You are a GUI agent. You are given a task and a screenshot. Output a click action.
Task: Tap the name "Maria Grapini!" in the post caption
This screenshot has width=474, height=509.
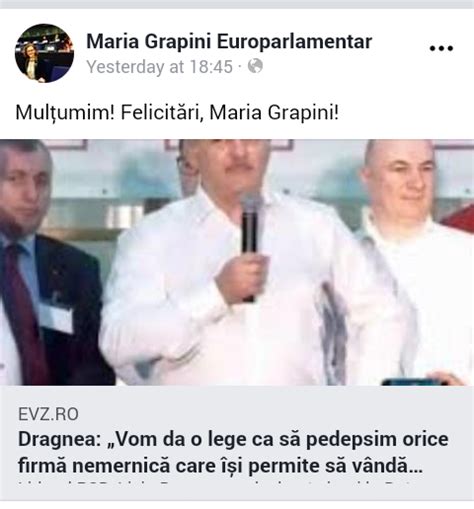(274, 112)
